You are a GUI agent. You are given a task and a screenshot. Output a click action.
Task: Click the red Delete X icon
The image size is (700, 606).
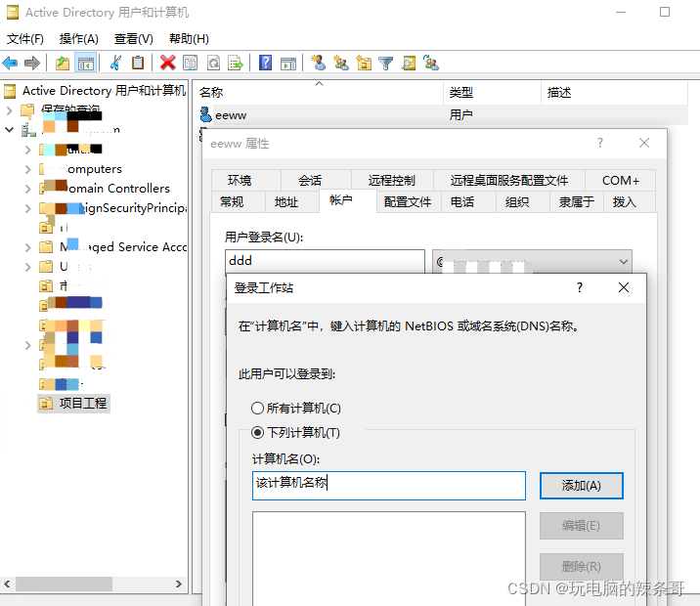click(x=167, y=63)
